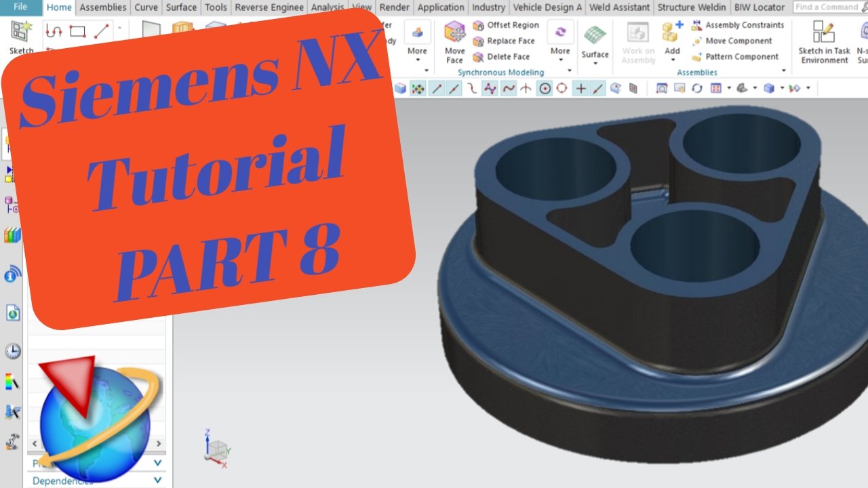
Task: Click the WCS triad in the viewport
Action: click(x=218, y=448)
